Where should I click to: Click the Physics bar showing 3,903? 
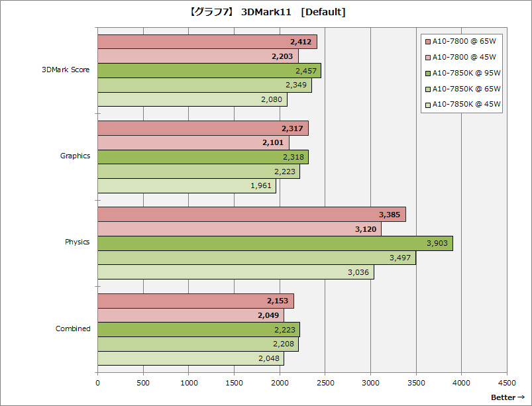(x=275, y=243)
